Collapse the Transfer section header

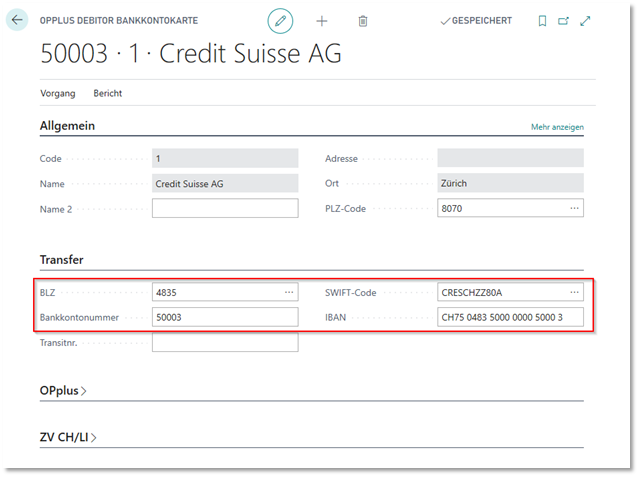62,260
